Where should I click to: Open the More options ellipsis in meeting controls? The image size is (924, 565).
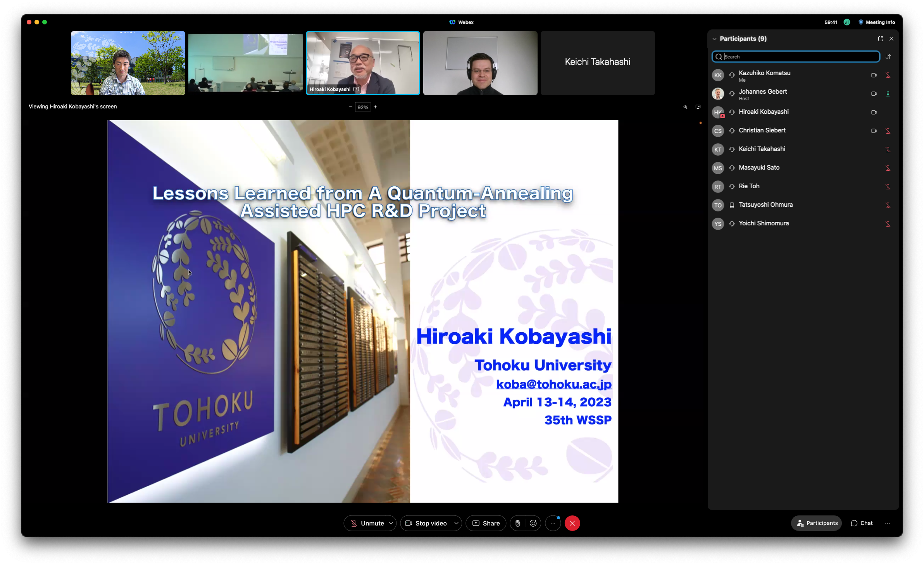point(553,523)
